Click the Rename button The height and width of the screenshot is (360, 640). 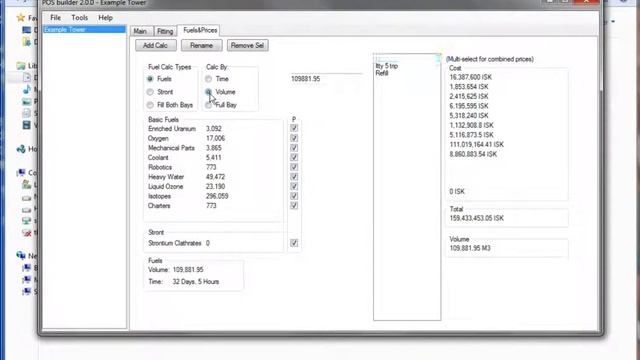click(x=201, y=45)
